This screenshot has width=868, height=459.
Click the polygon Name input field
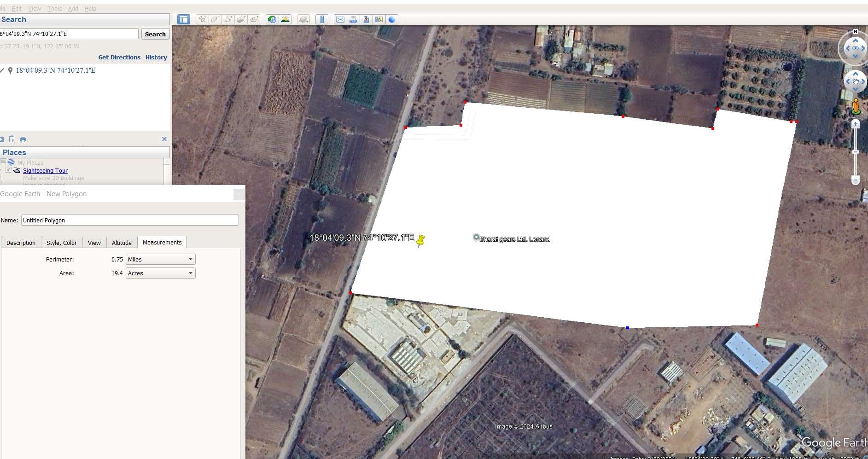[x=130, y=221]
